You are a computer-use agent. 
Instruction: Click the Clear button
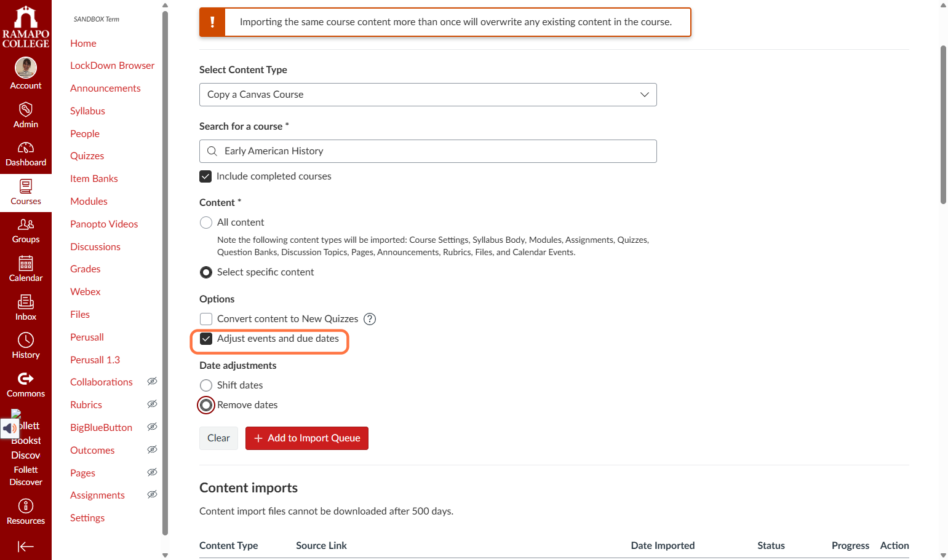coord(218,438)
